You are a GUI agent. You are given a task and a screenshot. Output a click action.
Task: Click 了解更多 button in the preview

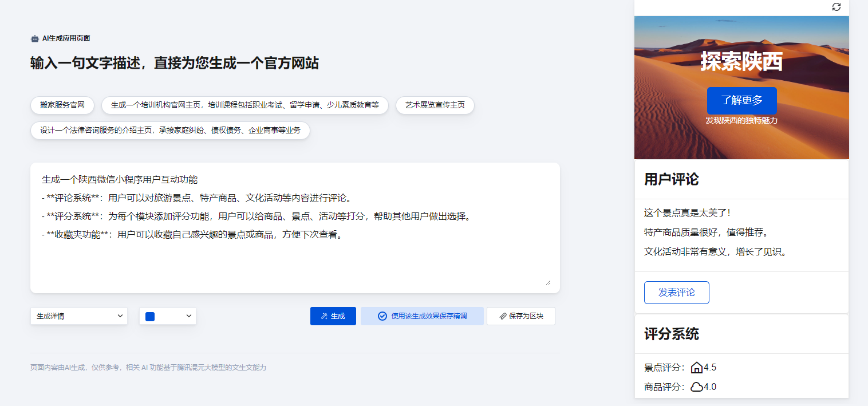click(x=742, y=101)
